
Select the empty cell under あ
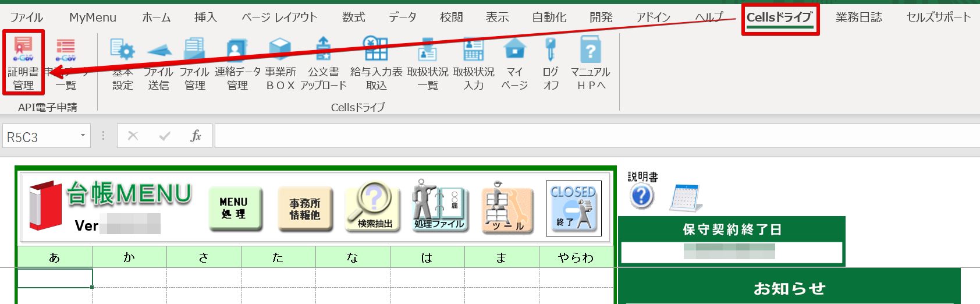55,278
